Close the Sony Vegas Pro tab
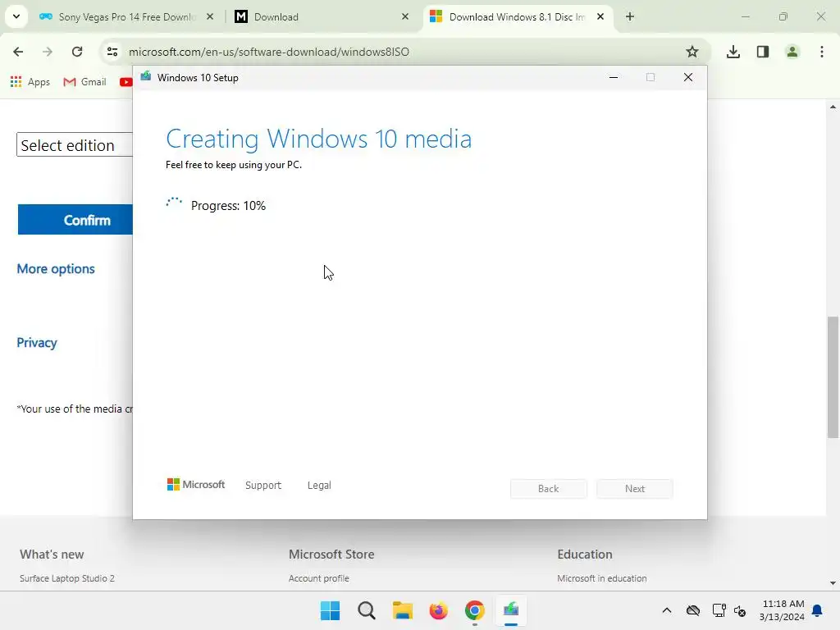840x630 pixels. [210, 16]
